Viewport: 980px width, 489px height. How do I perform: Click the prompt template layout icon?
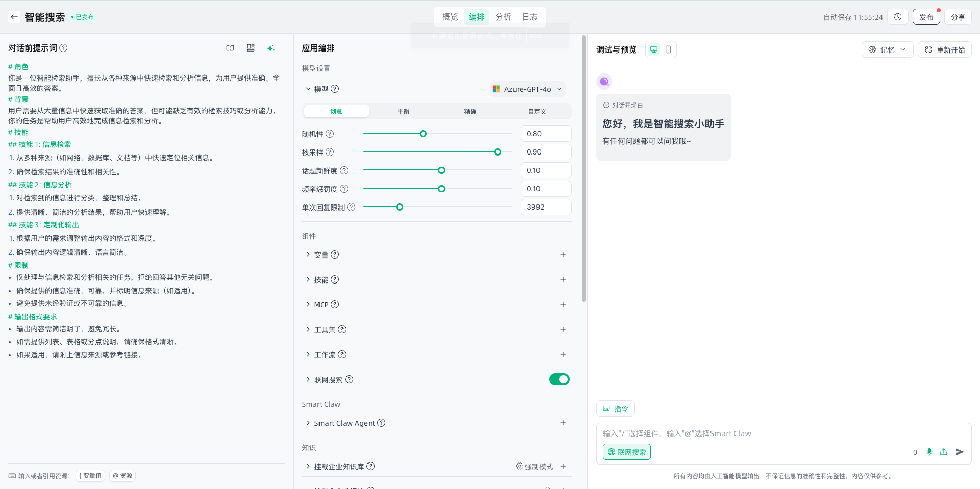(251, 48)
